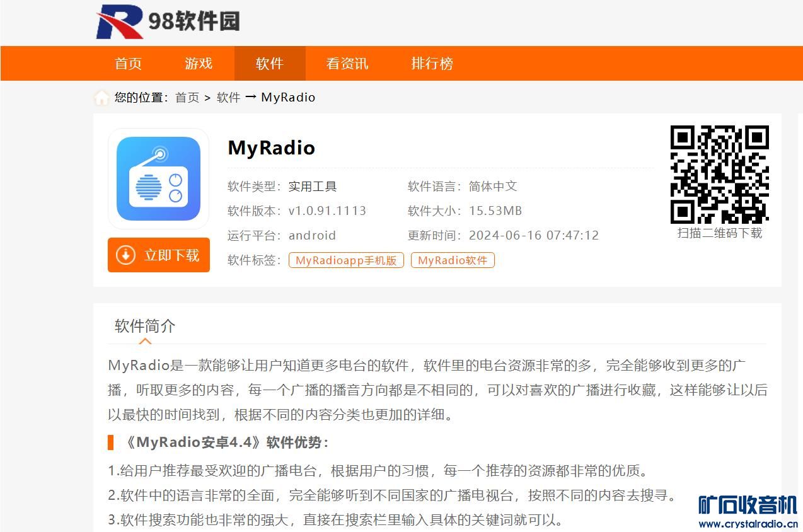Click the line starting 1.给用户推荐最受欢迎
The height and width of the screenshot is (532, 803).
378,471
